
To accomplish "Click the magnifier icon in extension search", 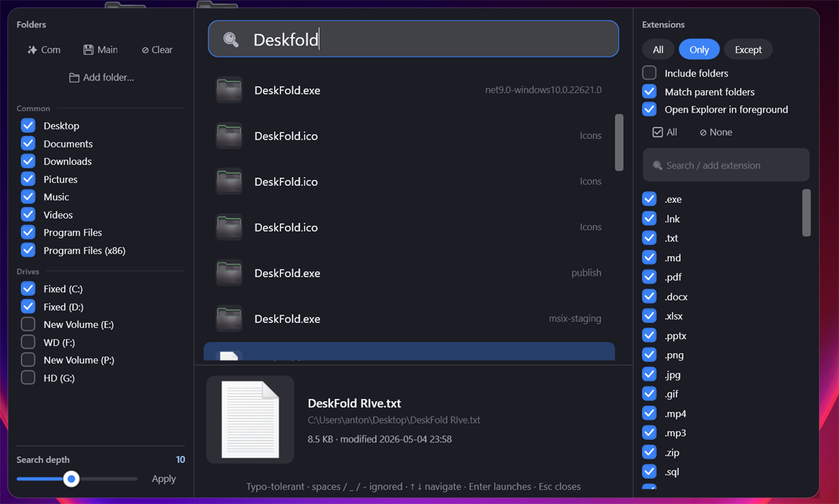I will (x=657, y=166).
